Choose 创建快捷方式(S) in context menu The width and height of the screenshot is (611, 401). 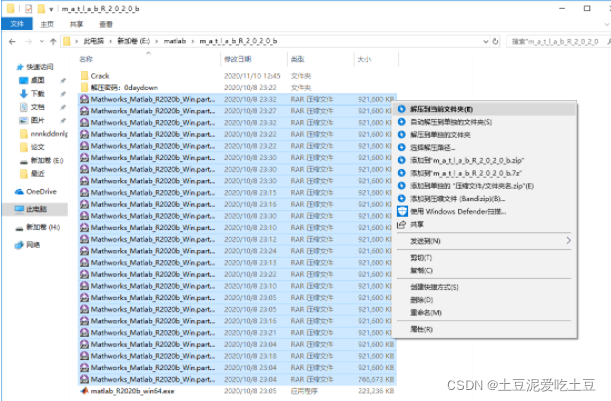tap(485, 287)
